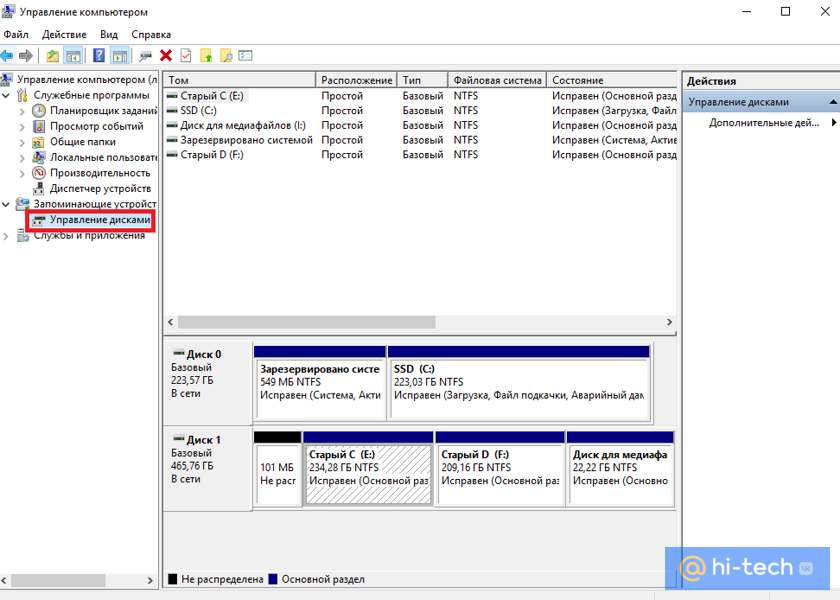Expand the Просмотр событий node

[x=23, y=126]
